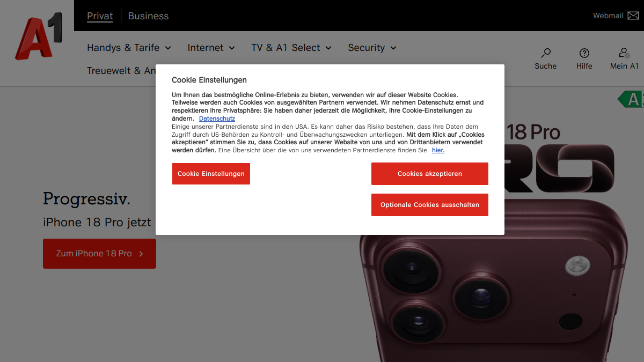
Task: Switch to the Business tab
Action: 148,16
